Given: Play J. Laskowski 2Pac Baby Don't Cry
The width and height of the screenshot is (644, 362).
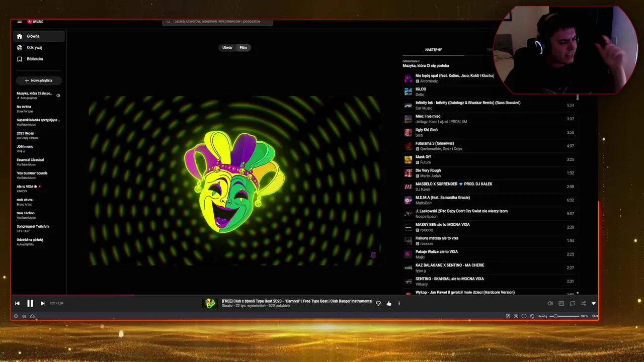Looking at the screenshot, I should click(x=489, y=214).
